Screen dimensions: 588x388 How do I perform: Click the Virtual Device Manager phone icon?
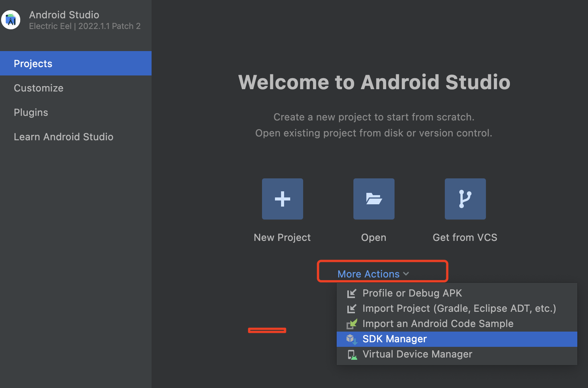[x=352, y=354]
